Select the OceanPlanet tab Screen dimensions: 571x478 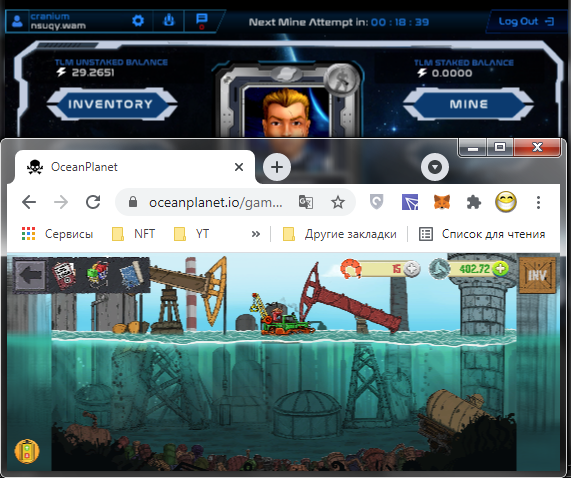tap(135, 167)
